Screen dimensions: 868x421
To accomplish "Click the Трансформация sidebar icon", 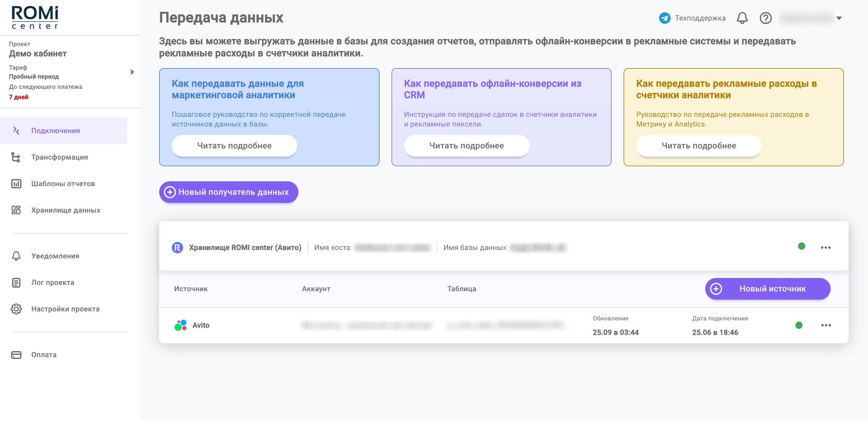I will coord(16,157).
